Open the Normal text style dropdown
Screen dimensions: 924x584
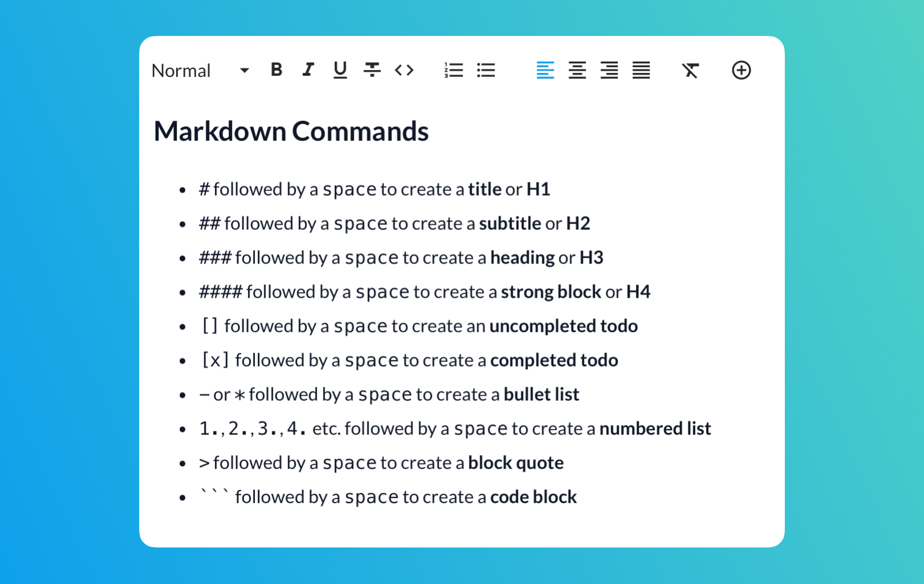201,71
